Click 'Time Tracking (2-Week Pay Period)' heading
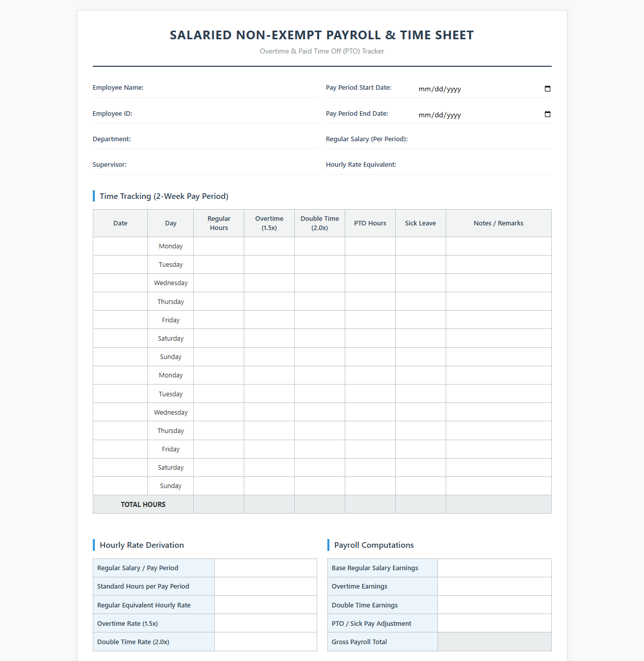The image size is (644, 661). pos(164,196)
